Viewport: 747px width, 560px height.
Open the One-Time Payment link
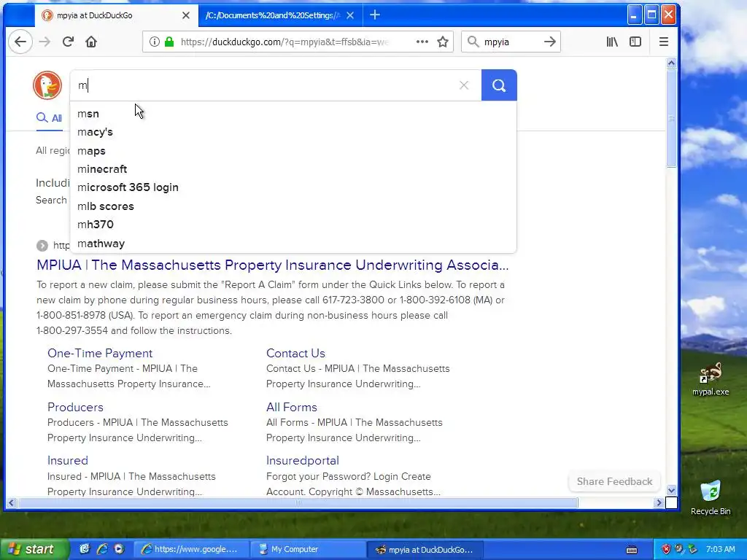[100, 354]
